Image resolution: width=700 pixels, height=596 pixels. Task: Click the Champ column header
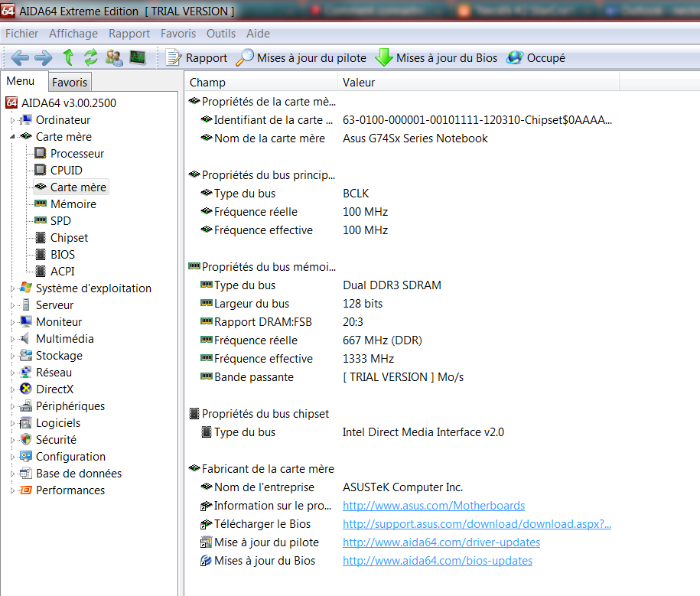tap(261, 83)
